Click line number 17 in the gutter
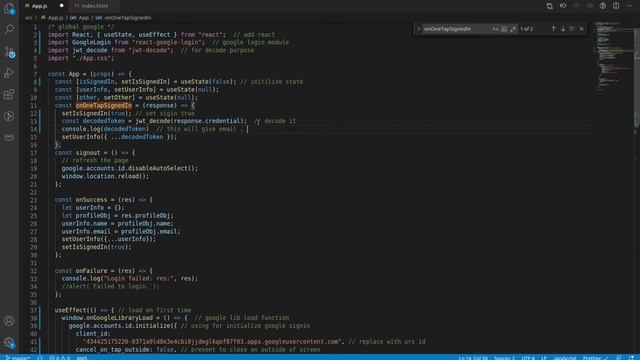This screenshot has height=360, width=640. coord(33,153)
